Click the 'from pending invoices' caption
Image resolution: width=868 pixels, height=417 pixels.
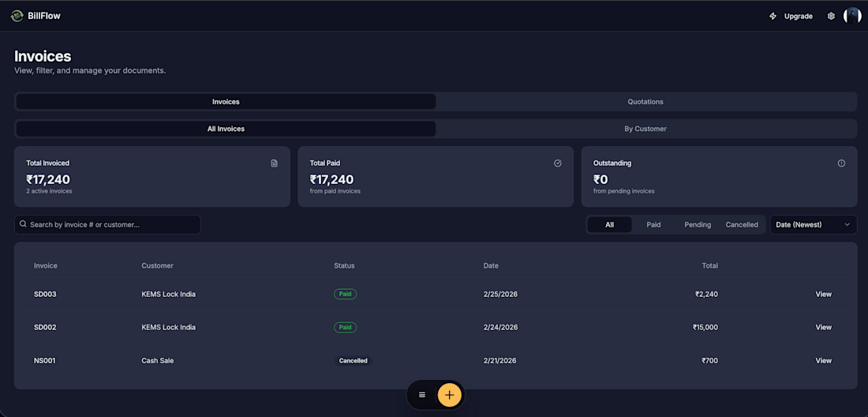pos(624,191)
